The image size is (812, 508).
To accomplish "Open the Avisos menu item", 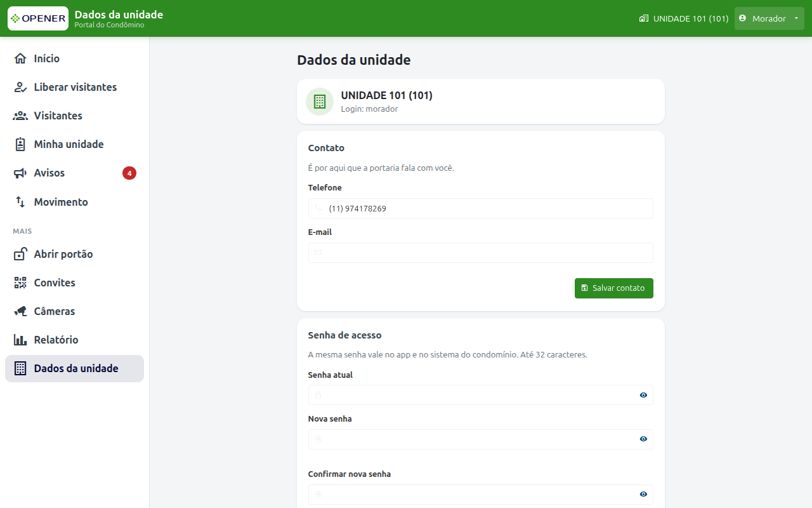I will point(75,173).
